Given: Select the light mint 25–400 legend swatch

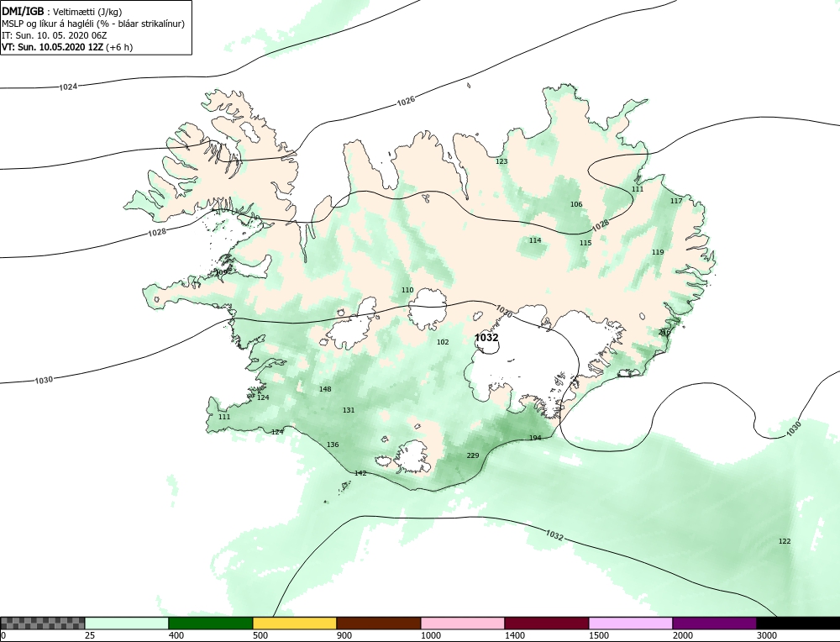Looking at the screenshot, I should (127, 623).
